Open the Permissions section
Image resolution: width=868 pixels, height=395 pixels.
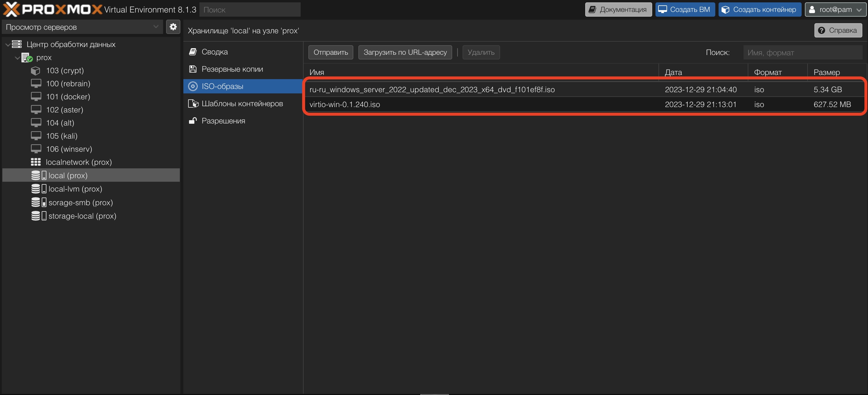coord(243,120)
